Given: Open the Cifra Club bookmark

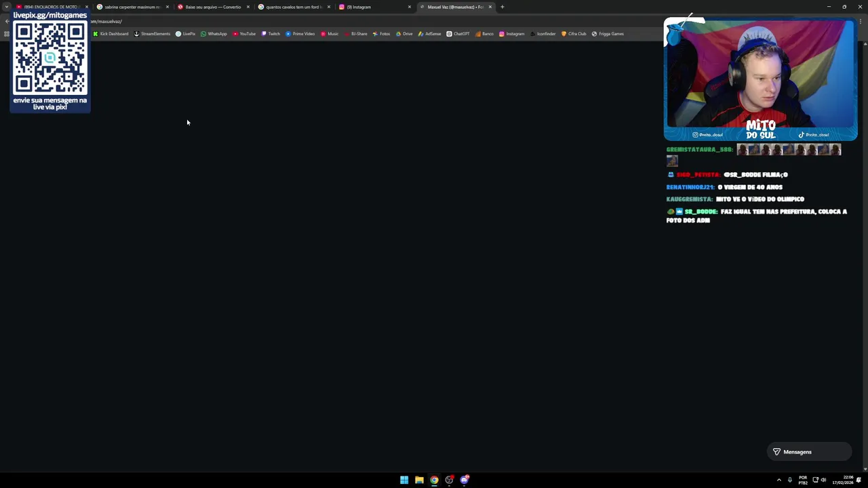Looking at the screenshot, I should [x=574, y=34].
